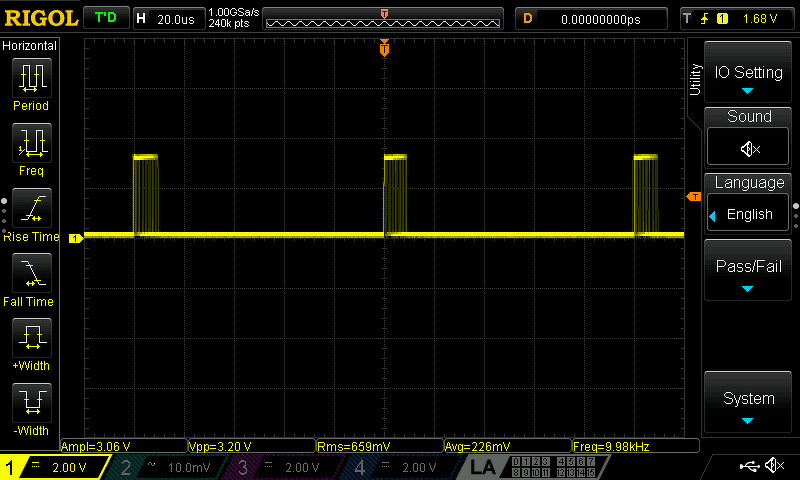Click the muted speaker icon under Sound

tap(748, 149)
